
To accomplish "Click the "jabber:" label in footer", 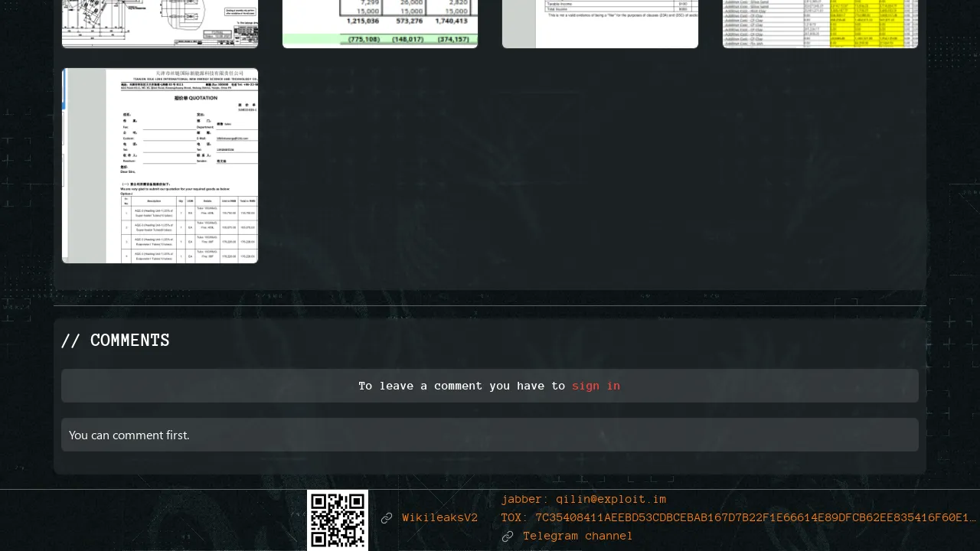I will click(524, 500).
